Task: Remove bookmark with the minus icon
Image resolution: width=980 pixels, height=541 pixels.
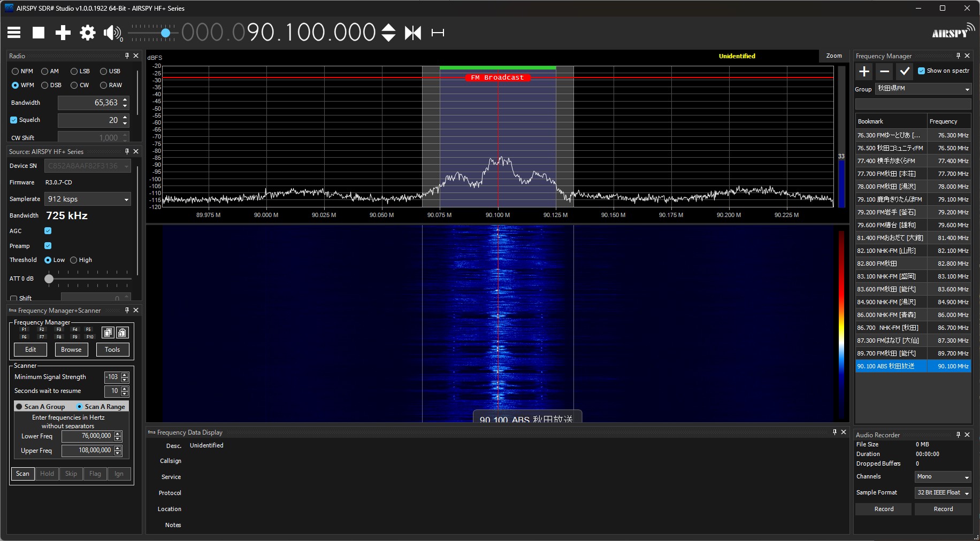Action: 885,71
